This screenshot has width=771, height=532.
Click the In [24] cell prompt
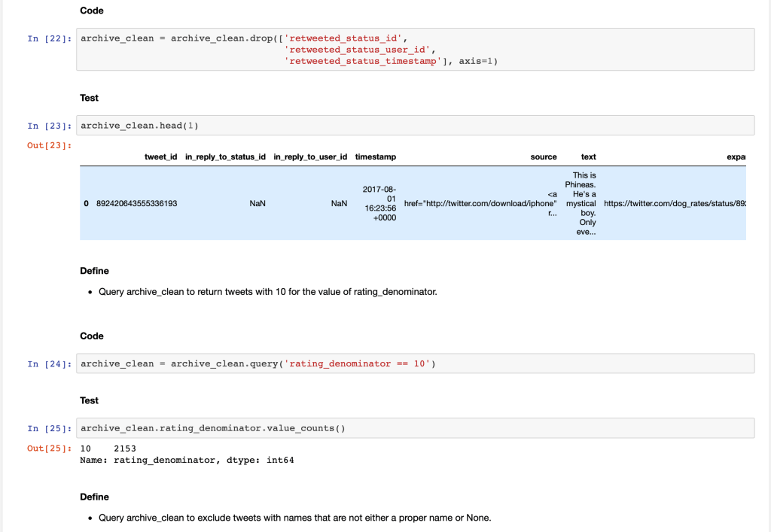click(x=49, y=364)
